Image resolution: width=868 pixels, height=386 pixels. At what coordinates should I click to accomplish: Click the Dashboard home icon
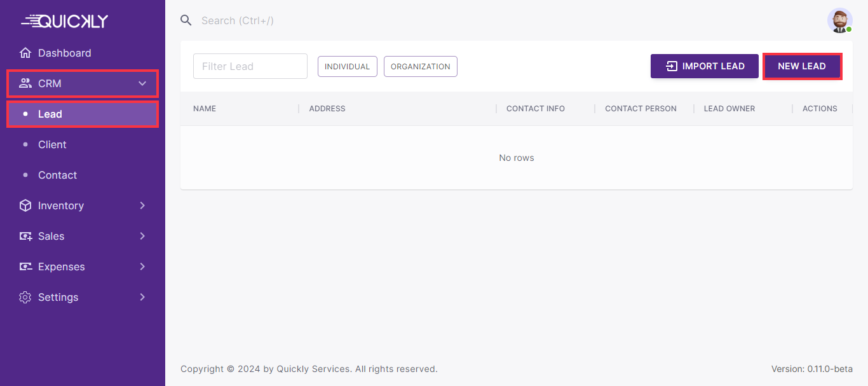pyautogui.click(x=25, y=53)
